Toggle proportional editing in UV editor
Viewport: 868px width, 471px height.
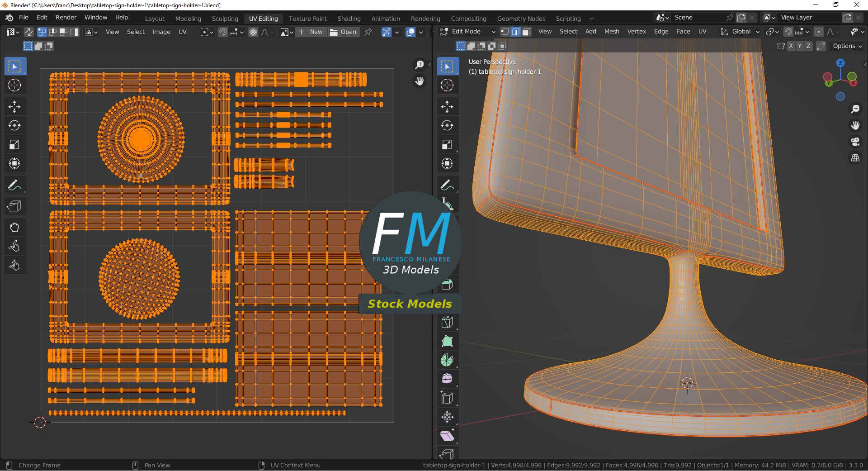tap(253, 32)
